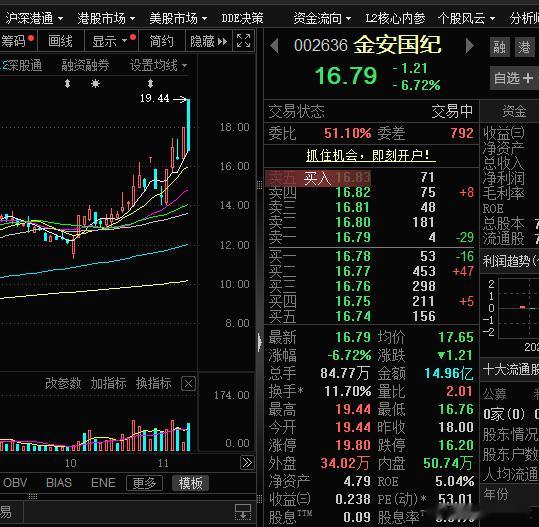
Task: Open the 资金流向 dropdown menu
Action: pyautogui.click(x=322, y=18)
